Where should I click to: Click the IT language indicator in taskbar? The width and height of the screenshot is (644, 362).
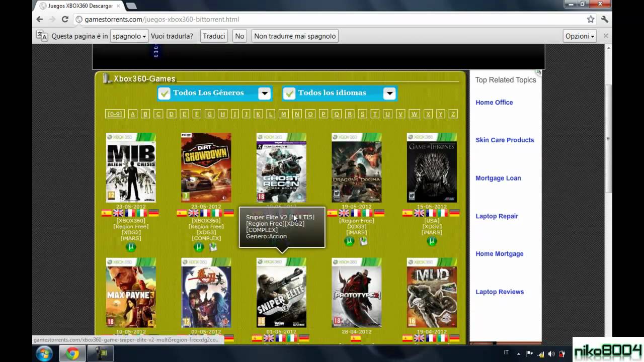(x=506, y=353)
